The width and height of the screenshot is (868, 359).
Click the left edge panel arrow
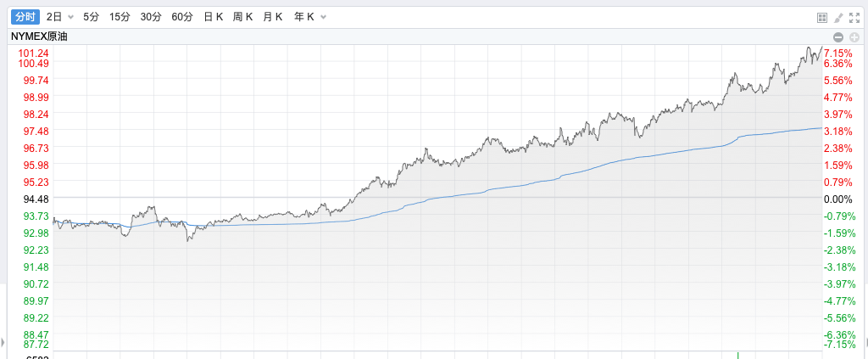(3, 343)
